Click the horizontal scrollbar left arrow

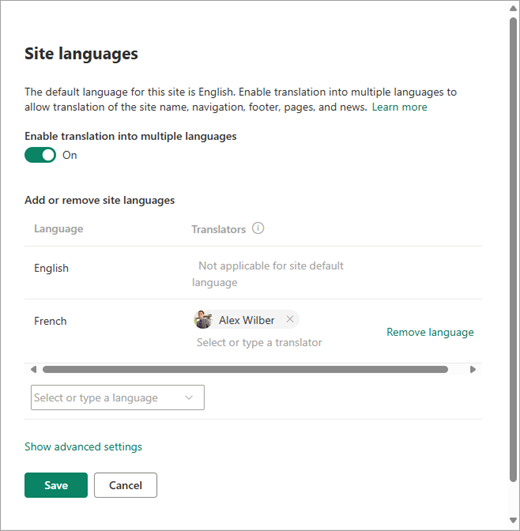click(x=33, y=369)
